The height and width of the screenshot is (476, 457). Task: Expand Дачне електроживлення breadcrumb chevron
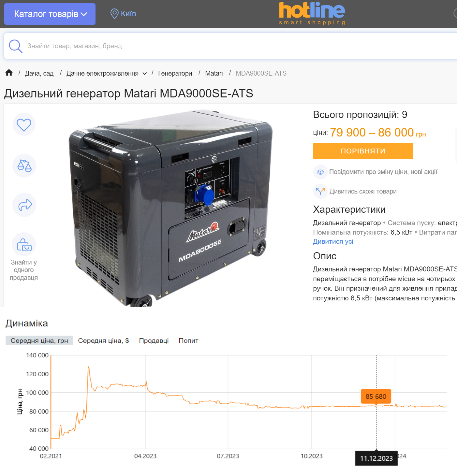click(x=145, y=73)
